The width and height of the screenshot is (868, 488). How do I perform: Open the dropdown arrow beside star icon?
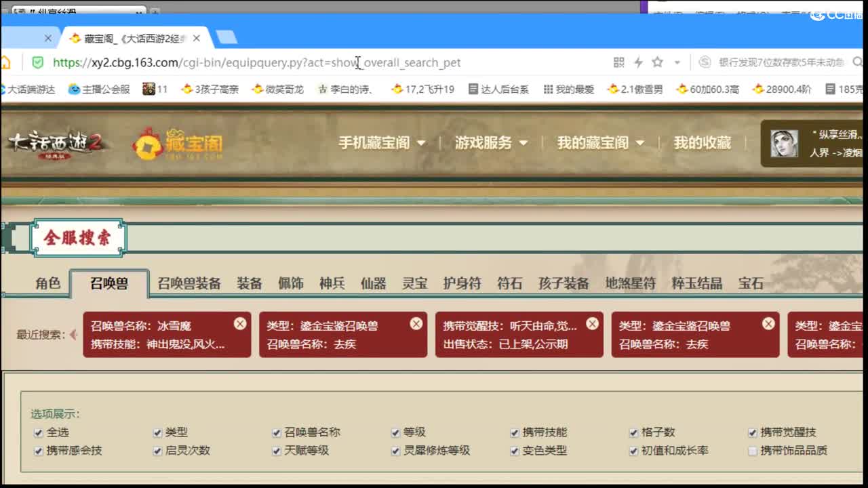pos(677,62)
